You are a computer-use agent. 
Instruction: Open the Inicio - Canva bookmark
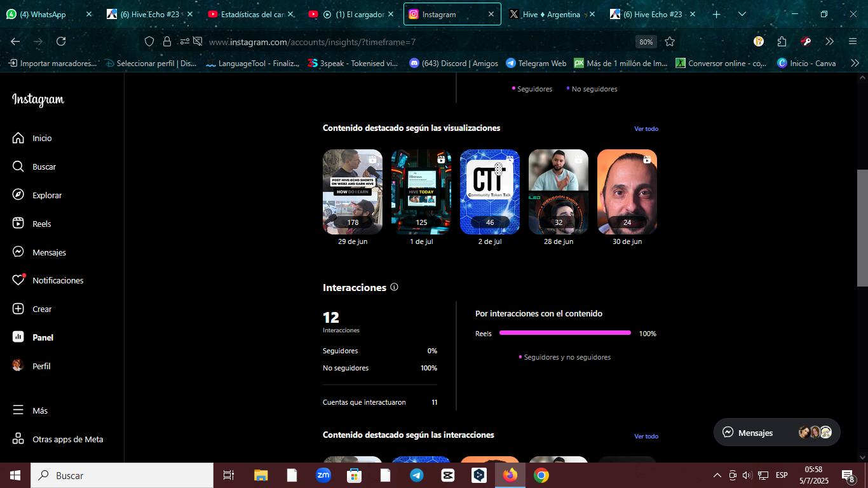pyautogui.click(x=807, y=63)
